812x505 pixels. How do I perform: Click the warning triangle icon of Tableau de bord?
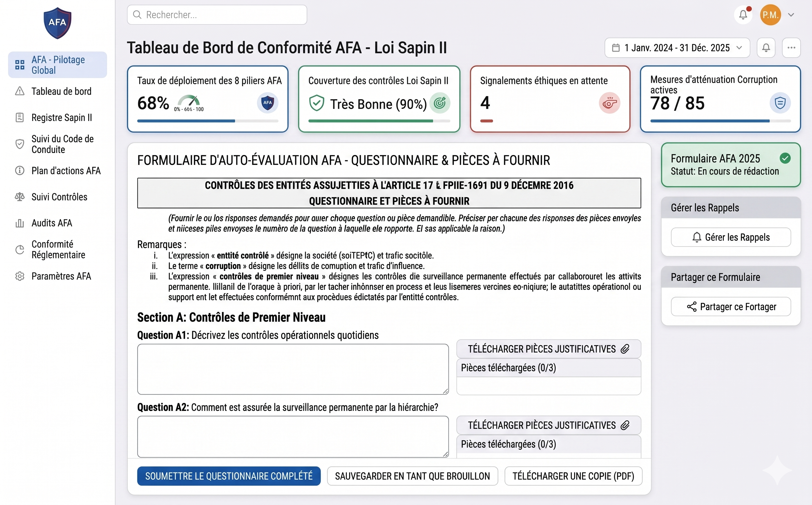pyautogui.click(x=20, y=91)
